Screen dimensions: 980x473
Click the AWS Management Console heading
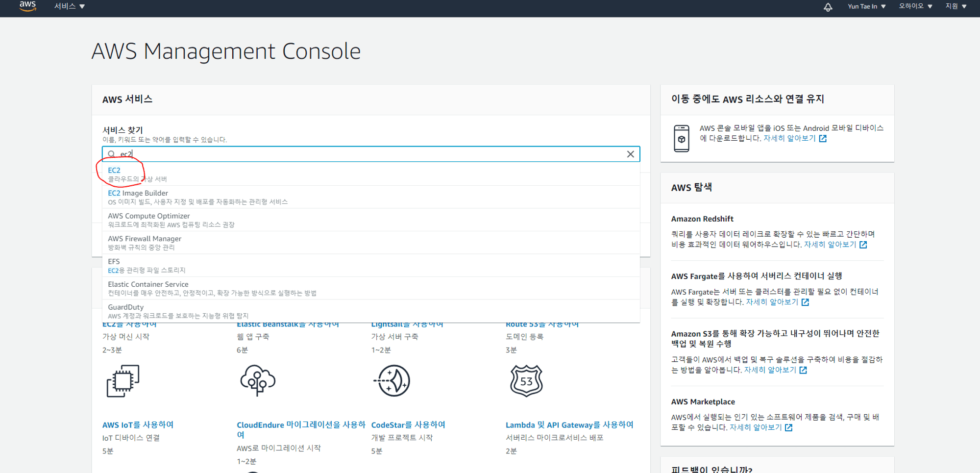pos(226,51)
